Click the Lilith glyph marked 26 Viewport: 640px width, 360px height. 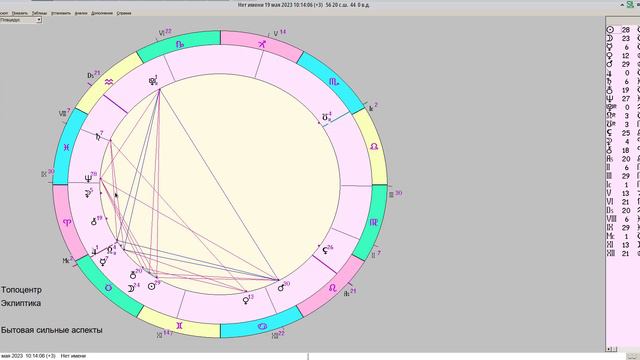[325, 251]
